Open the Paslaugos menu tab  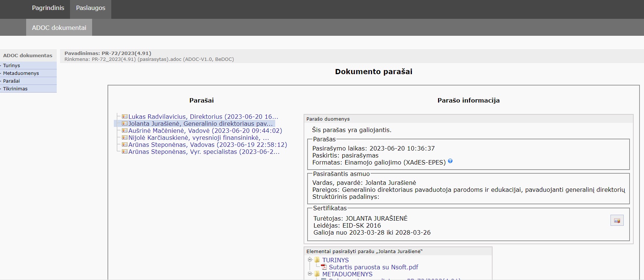point(91,8)
